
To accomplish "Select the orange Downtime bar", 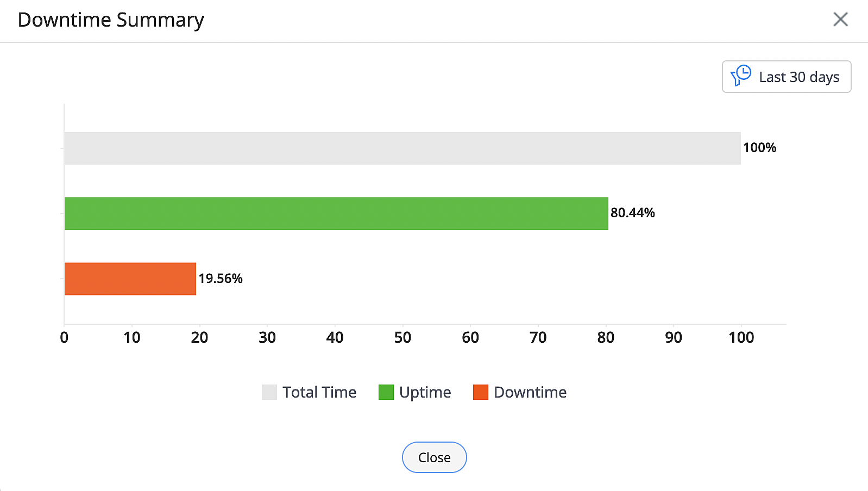I will (x=130, y=279).
